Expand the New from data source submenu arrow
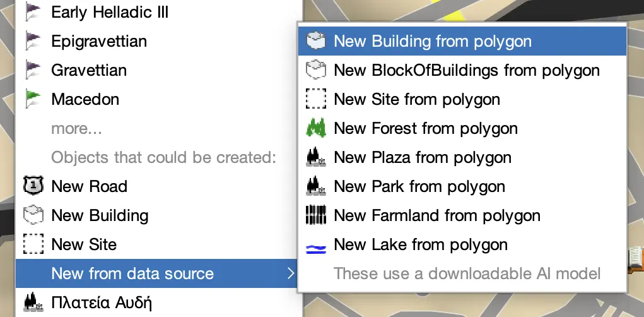This screenshot has height=317, width=644. pyautogui.click(x=290, y=274)
